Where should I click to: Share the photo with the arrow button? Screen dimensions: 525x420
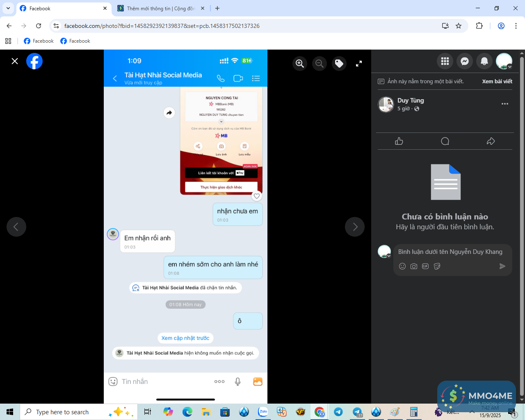[491, 141]
